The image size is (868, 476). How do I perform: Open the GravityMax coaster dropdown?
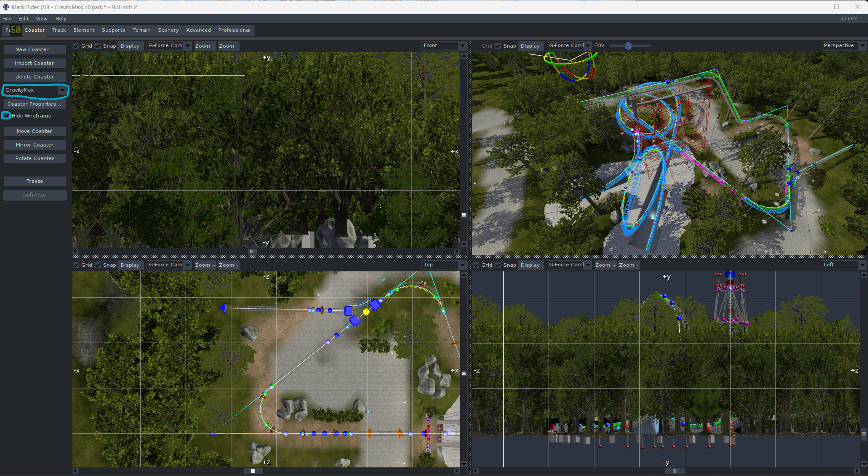tap(35, 90)
